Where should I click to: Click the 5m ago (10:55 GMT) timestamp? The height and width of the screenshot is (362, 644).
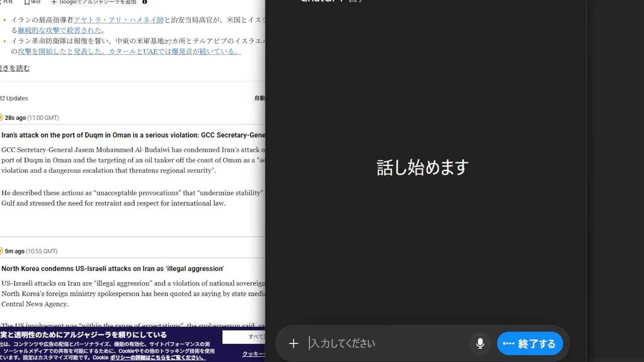(x=31, y=251)
